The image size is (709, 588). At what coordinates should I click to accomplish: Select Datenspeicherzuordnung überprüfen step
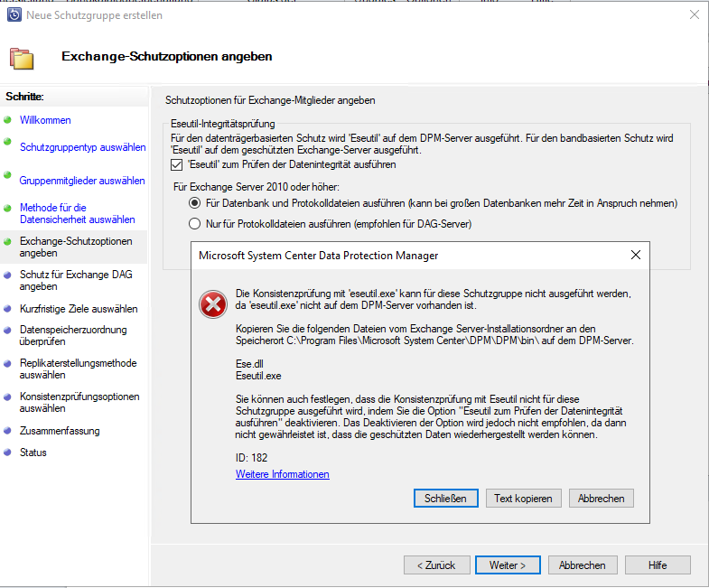click(73, 336)
